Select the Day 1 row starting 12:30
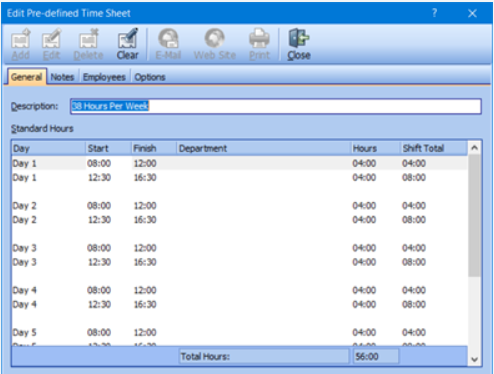 [x=239, y=177]
